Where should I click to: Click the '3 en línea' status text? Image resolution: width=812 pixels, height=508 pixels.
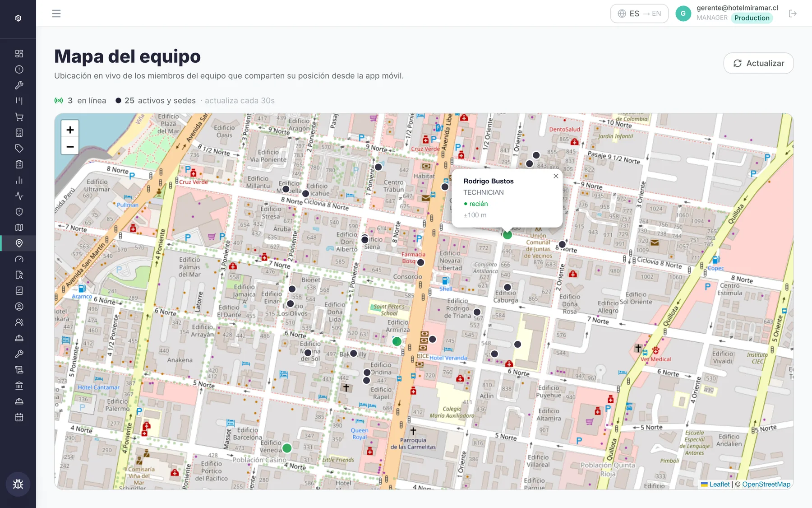pos(87,101)
